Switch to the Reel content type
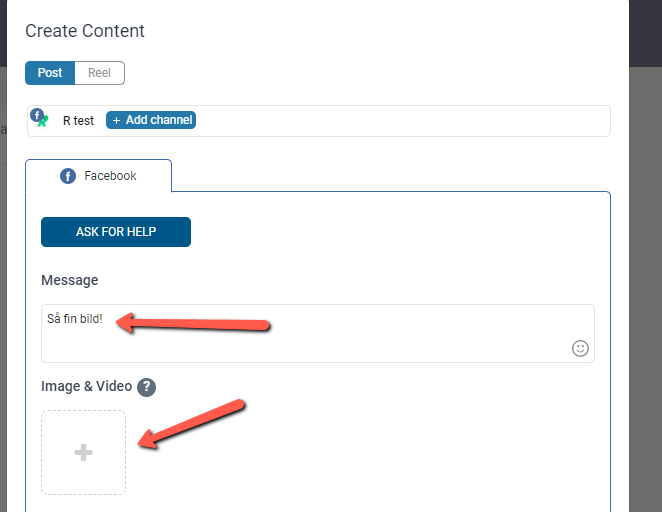 (100, 73)
